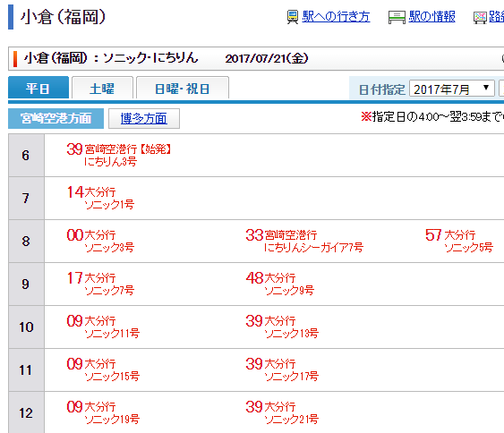Click the 7:14 大分行 ソニック1号 entry

pyautogui.click(x=100, y=198)
